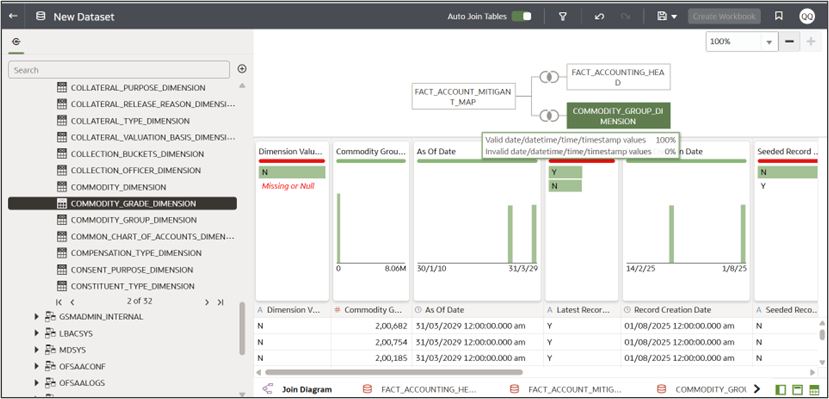Click the redo arrow icon
The height and width of the screenshot is (399, 829).
(x=625, y=16)
